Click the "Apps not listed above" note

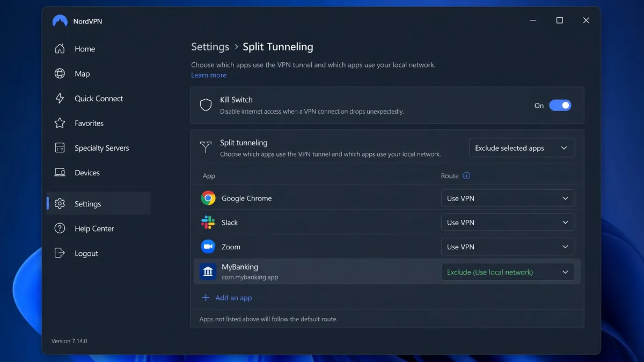[x=268, y=319]
